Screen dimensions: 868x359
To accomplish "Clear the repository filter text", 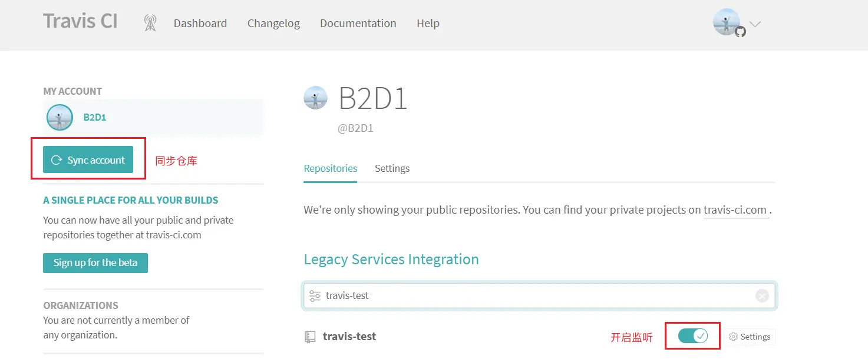I will [762, 296].
